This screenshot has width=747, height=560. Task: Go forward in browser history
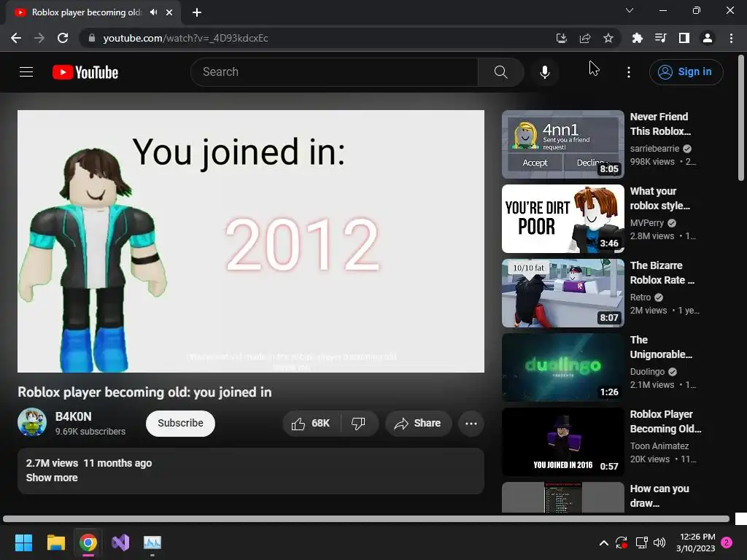tap(39, 38)
